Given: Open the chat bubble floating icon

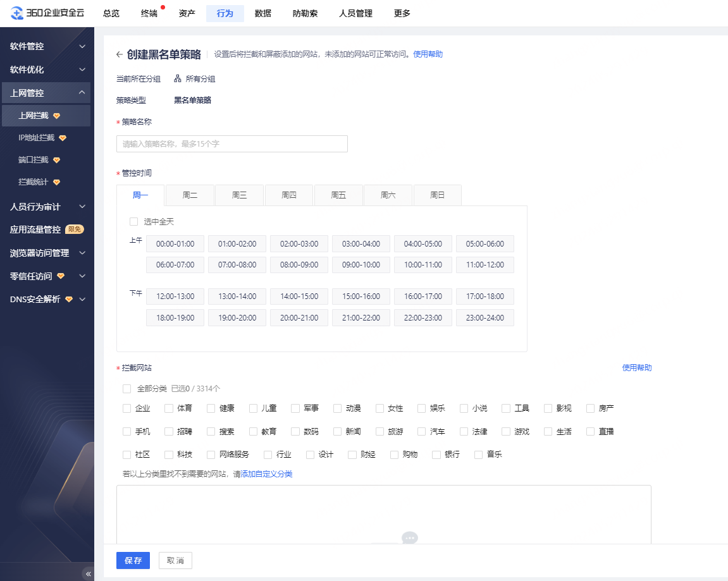Looking at the screenshot, I should (409, 538).
